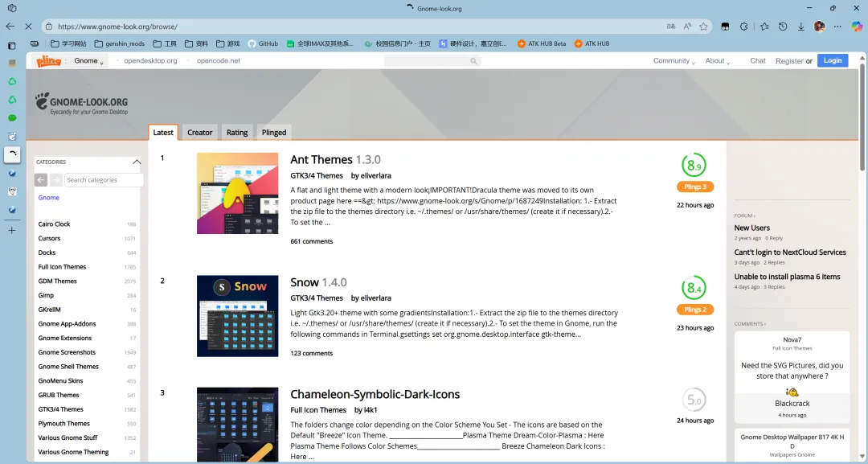The image size is (868, 464).
Task: Open Ant Themes product title
Action: (335, 159)
